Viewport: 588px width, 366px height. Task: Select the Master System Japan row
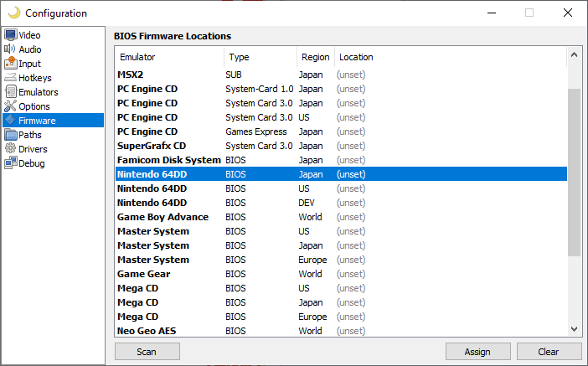point(341,245)
